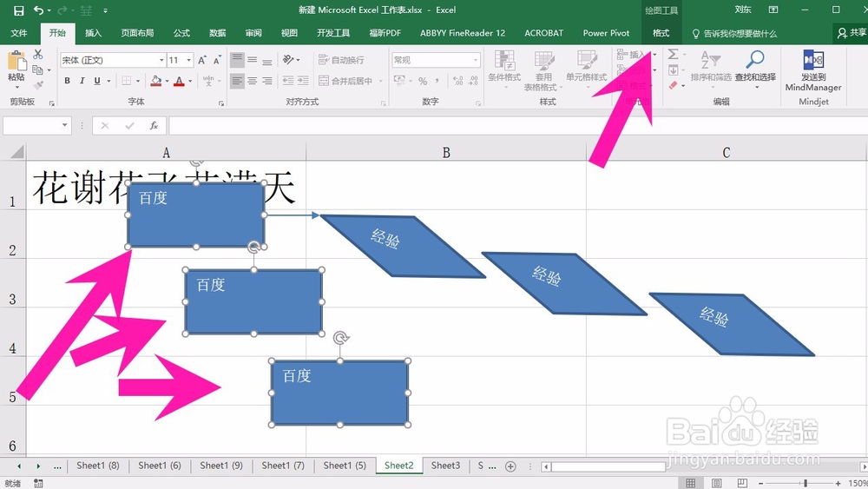Open the text orientation tool
Screen dimensions: 868x489
(289, 60)
